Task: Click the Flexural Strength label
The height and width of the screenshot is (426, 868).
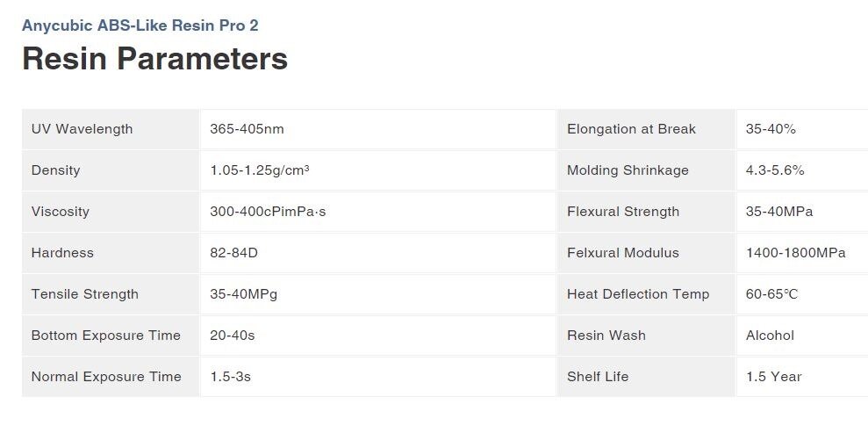Action: click(623, 212)
